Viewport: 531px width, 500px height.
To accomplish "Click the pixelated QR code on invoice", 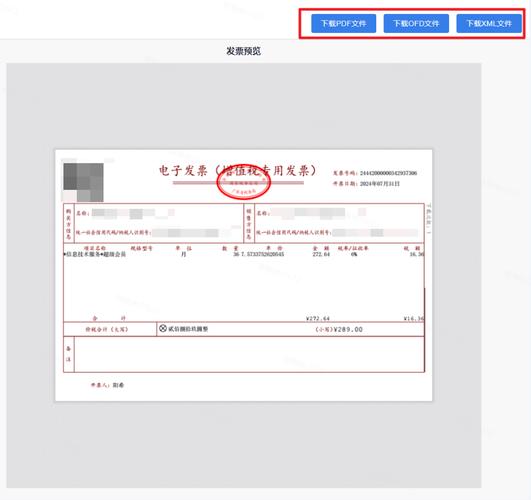I will [83, 182].
